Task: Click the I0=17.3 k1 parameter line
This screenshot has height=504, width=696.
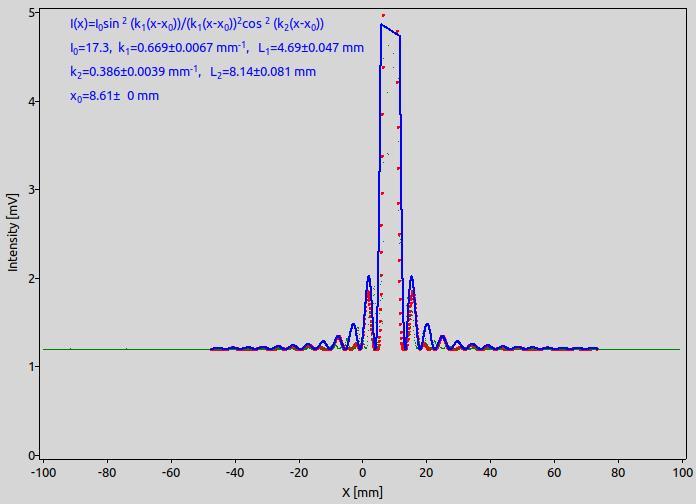Action: tap(217, 48)
